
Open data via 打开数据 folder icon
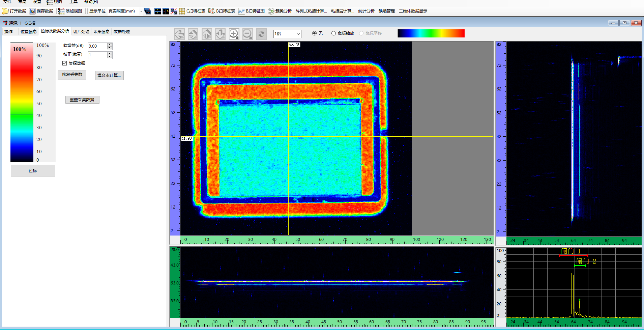point(5,11)
